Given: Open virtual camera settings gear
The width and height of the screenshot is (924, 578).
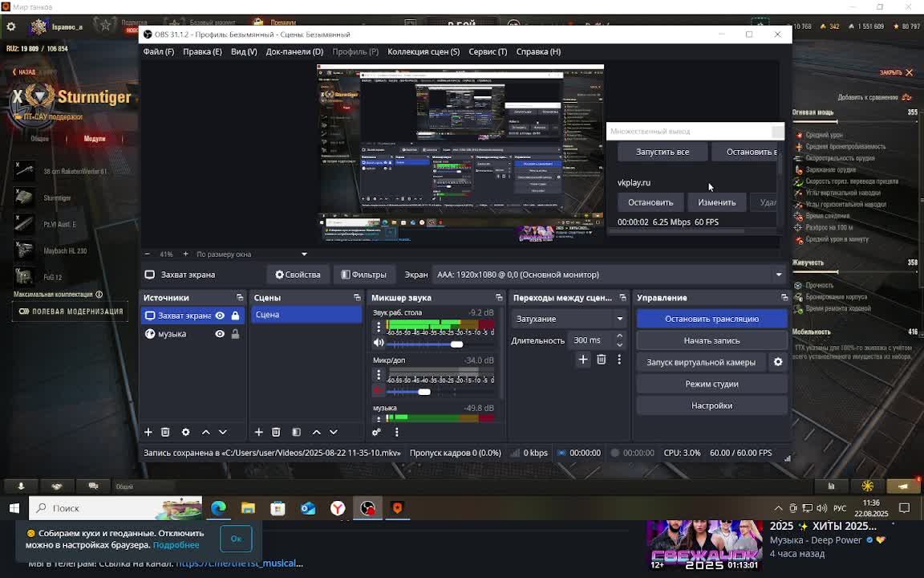Looking at the screenshot, I should click(x=778, y=362).
